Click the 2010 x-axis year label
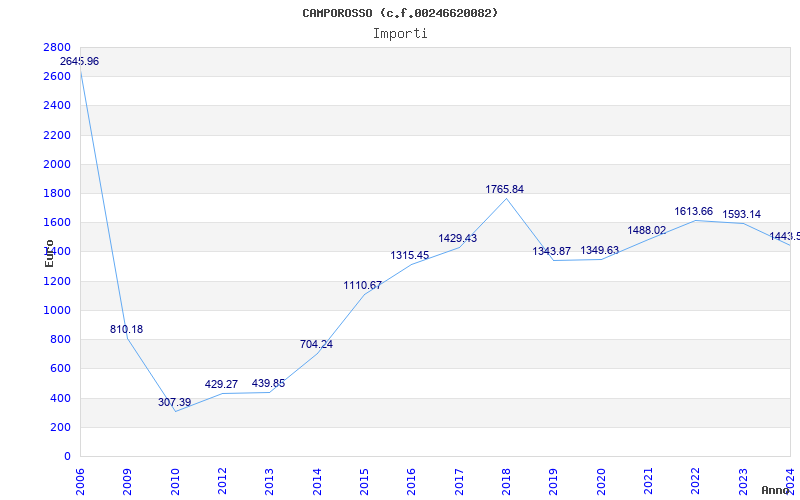Image resolution: width=800 pixels, height=500 pixels. tap(175, 478)
